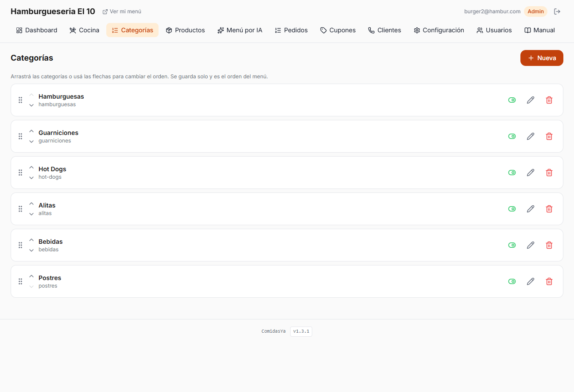This screenshot has height=392, width=574.
Task: Move Postres up using the up chevron
Action: click(x=31, y=277)
